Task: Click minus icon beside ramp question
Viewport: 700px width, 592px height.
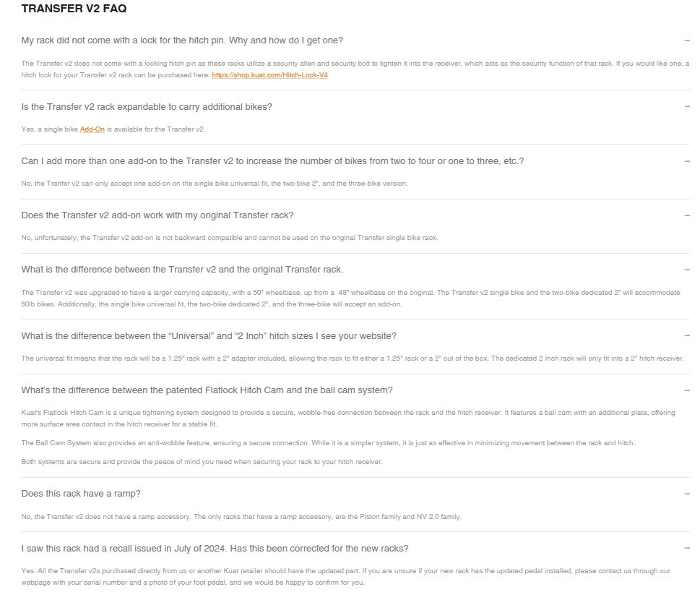Action: click(x=687, y=494)
